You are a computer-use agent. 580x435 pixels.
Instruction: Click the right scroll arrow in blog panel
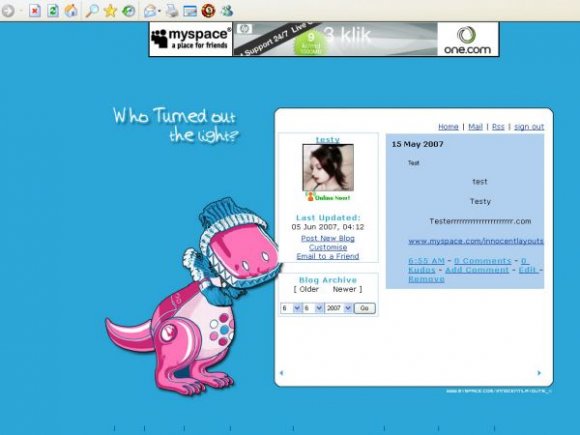pyautogui.click(x=539, y=373)
